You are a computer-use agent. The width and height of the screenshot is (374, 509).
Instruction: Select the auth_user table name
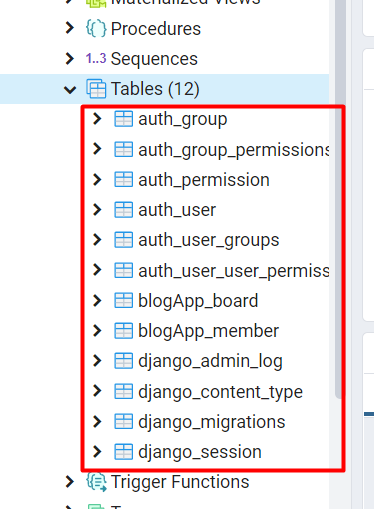pyautogui.click(x=177, y=210)
